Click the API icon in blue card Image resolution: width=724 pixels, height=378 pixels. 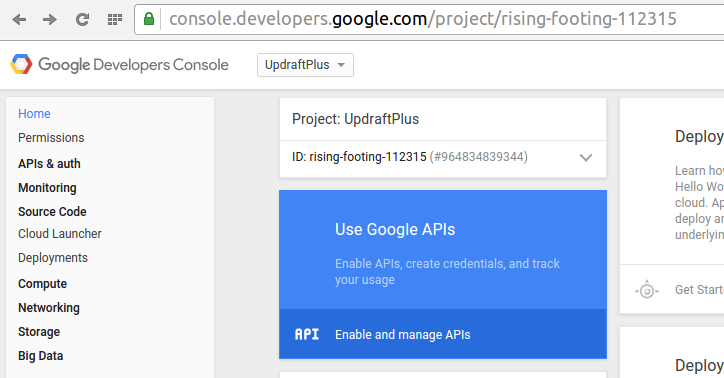(307, 334)
